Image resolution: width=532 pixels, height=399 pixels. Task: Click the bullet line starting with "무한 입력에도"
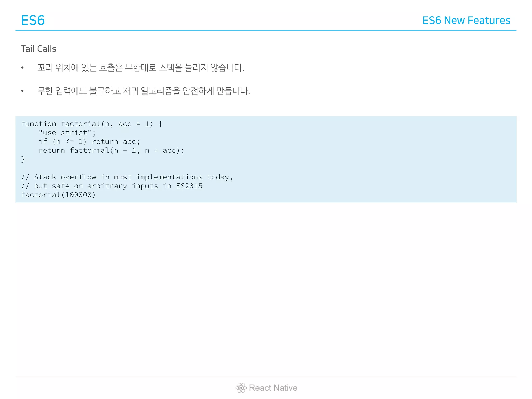(144, 91)
